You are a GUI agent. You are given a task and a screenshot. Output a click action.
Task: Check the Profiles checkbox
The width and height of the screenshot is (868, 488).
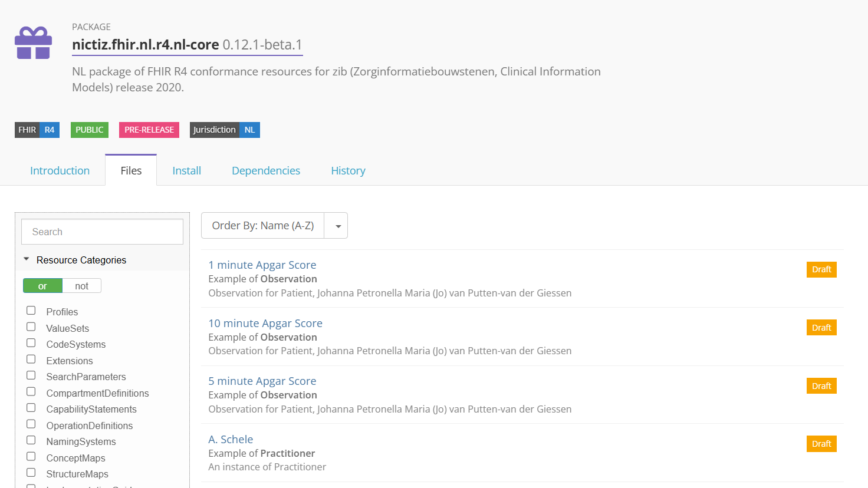coord(31,311)
